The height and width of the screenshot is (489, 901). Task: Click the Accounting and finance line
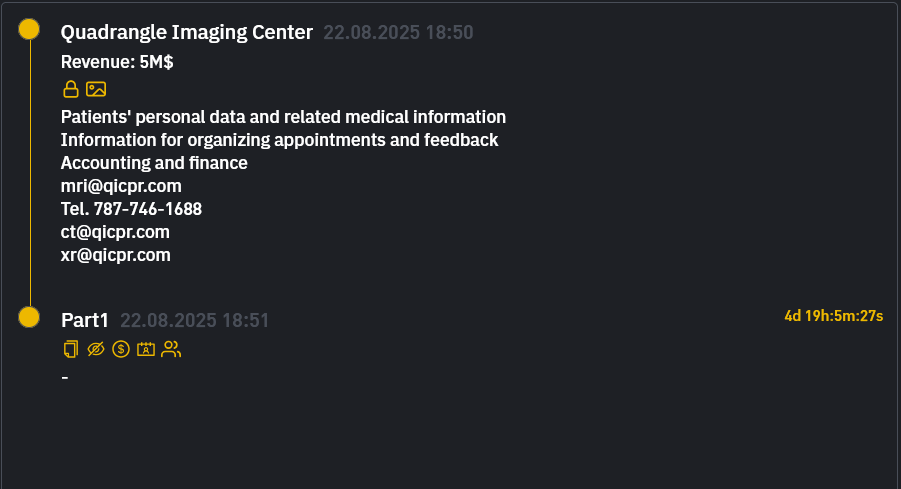tap(154, 163)
